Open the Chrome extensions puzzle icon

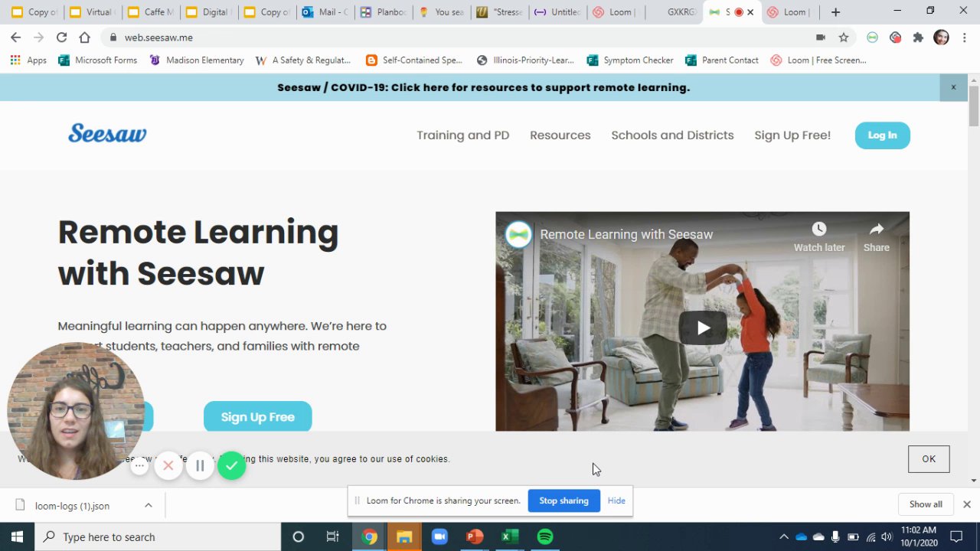coord(918,37)
